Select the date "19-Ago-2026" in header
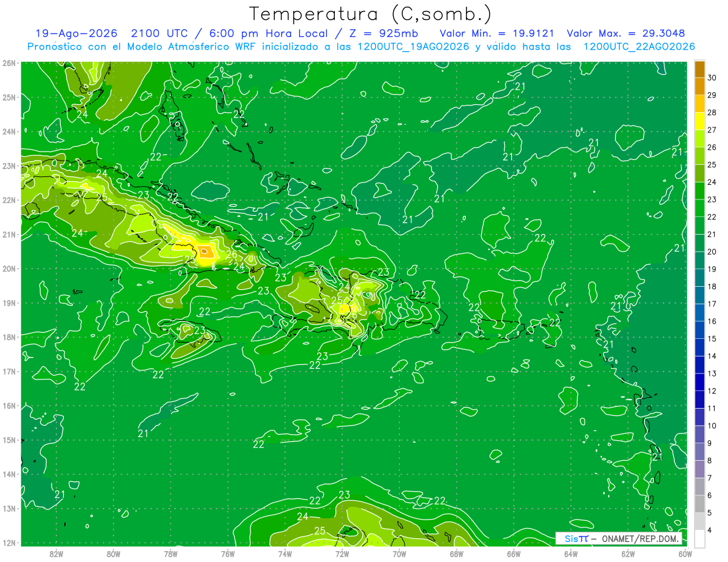The image size is (728, 562). click(x=76, y=34)
